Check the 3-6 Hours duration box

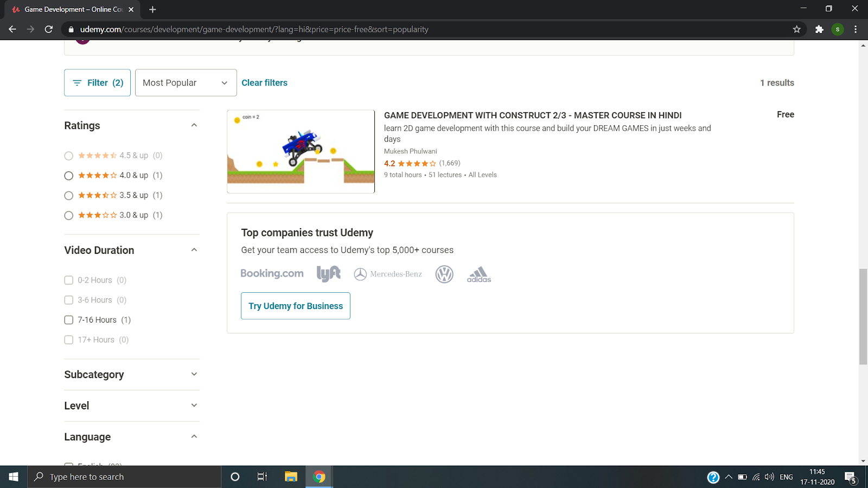tap(69, 300)
